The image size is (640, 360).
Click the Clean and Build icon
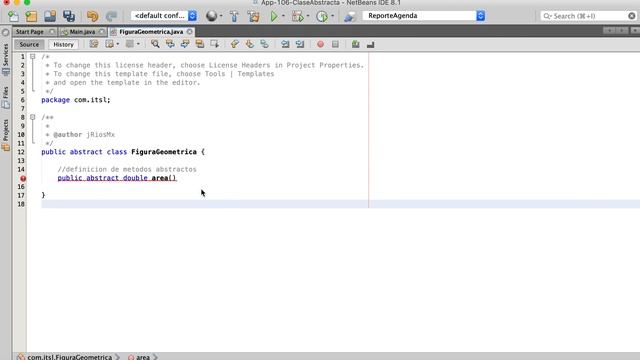pyautogui.click(x=253, y=16)
